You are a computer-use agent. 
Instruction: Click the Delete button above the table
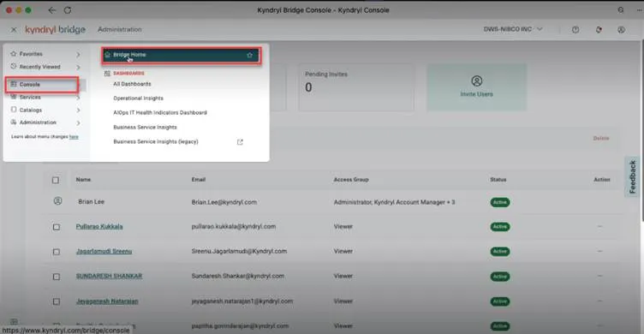coord(601,139)
